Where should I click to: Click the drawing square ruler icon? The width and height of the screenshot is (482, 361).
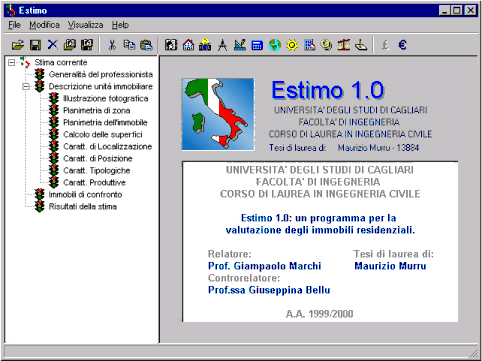[240, 45]
